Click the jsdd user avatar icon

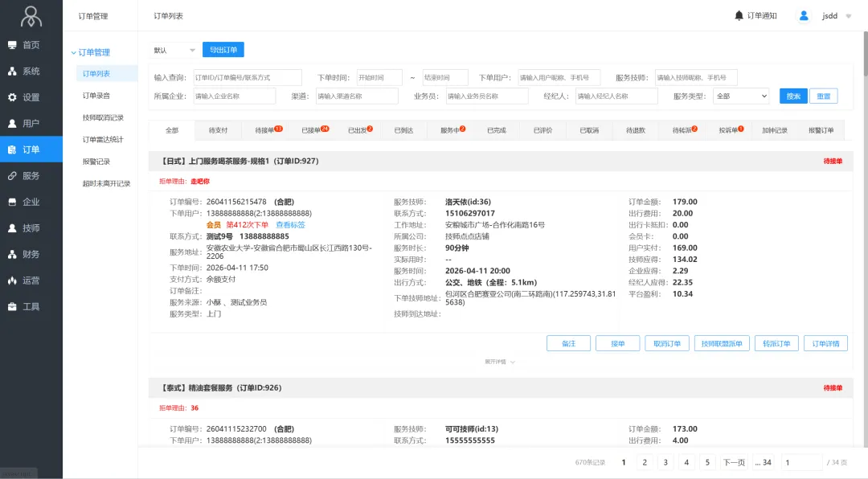click(x=803, y=15)
